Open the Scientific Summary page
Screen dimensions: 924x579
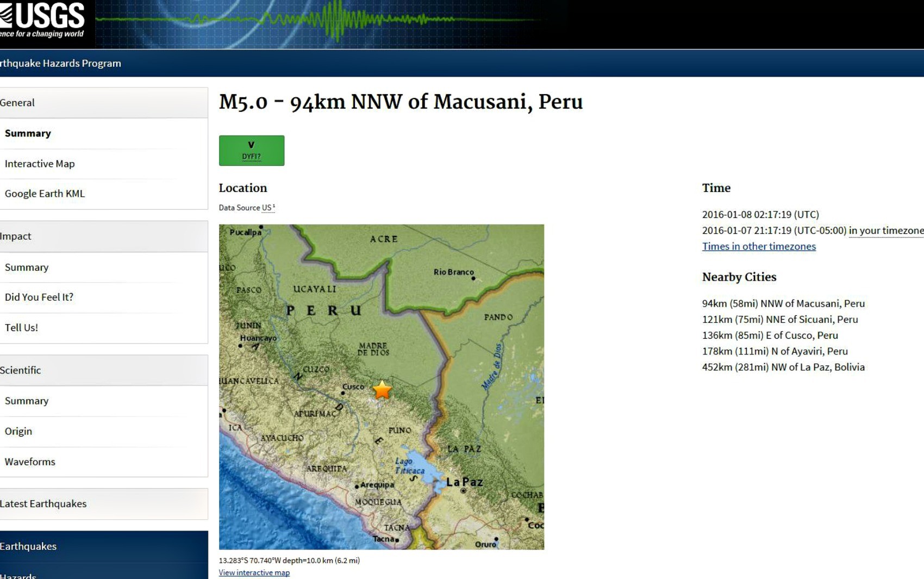(27, 401)
